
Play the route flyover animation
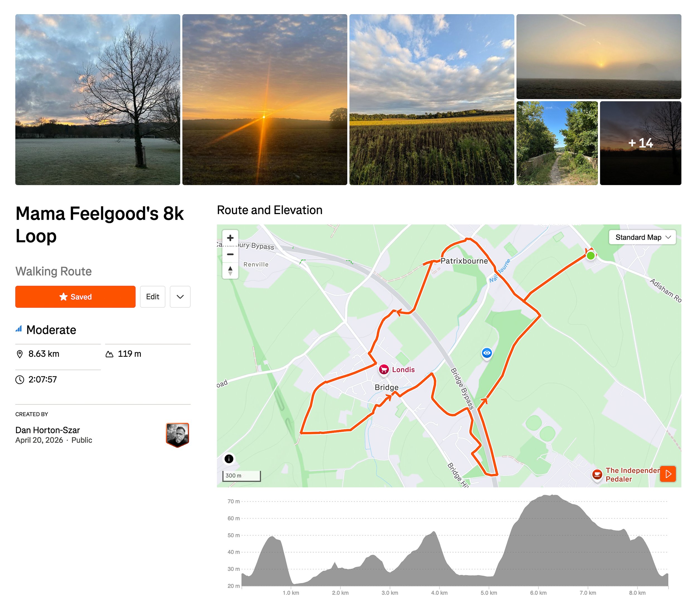pyautogui.click(x=668, y=474)
